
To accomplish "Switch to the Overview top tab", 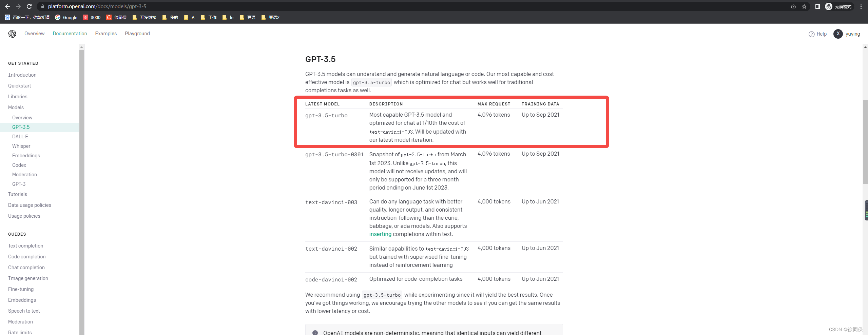I will 34,34.
